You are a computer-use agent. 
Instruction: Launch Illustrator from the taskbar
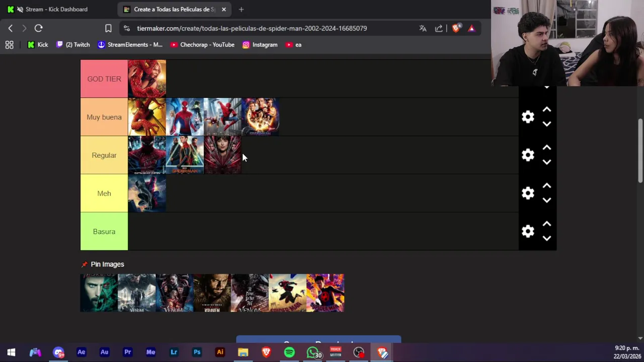pyautogui.click(x=220, y=352)
